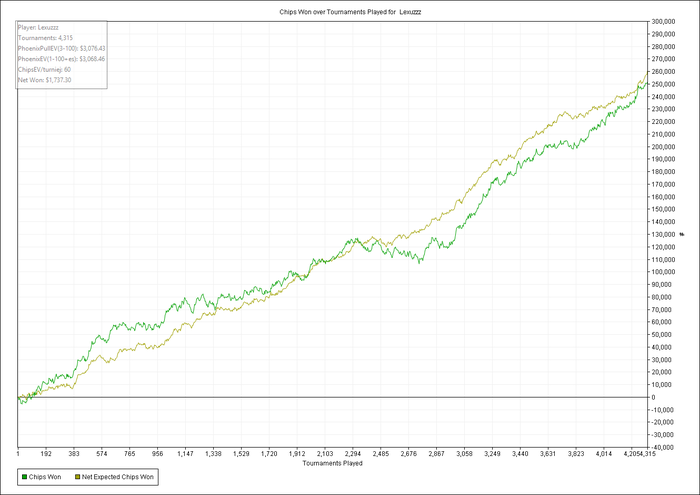This screenshot has height=495, width=700.
Task: Click the 765 x-axis tick label
Action: coord(129,454)
